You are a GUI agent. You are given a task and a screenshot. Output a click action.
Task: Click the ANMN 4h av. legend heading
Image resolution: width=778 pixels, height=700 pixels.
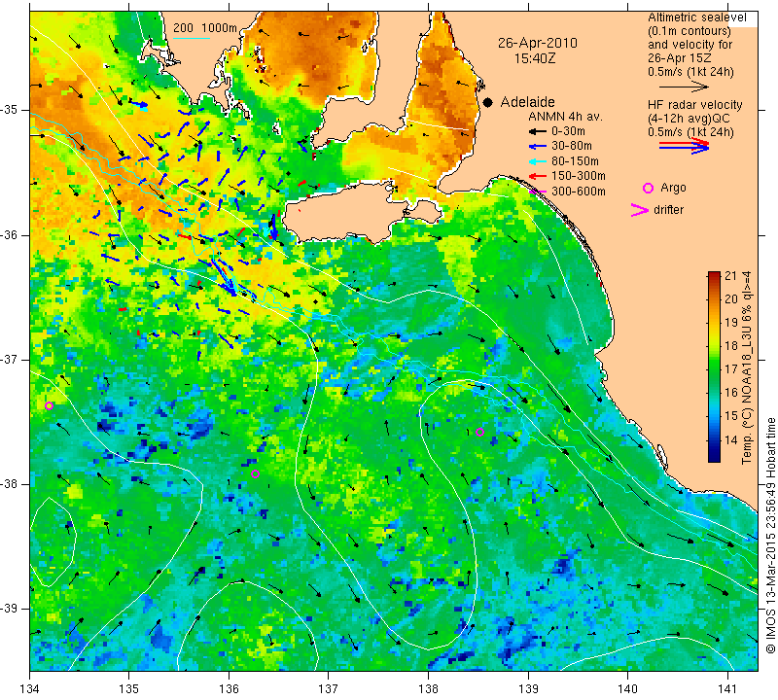565,117
